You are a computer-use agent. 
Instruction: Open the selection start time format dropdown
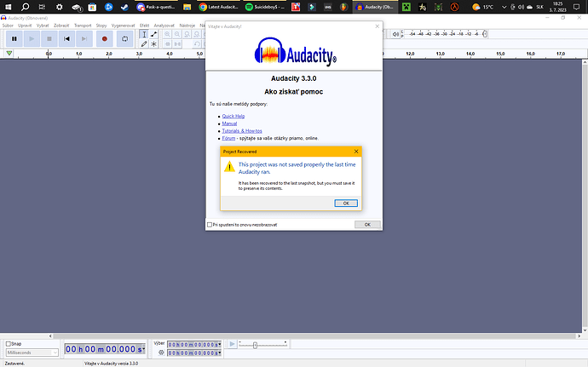[x=220, y=345]
